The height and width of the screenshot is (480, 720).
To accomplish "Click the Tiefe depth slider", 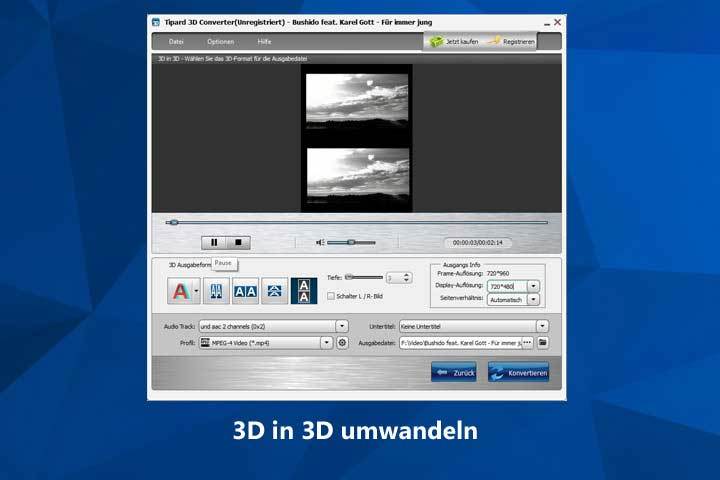I will [x=364, y=277].
